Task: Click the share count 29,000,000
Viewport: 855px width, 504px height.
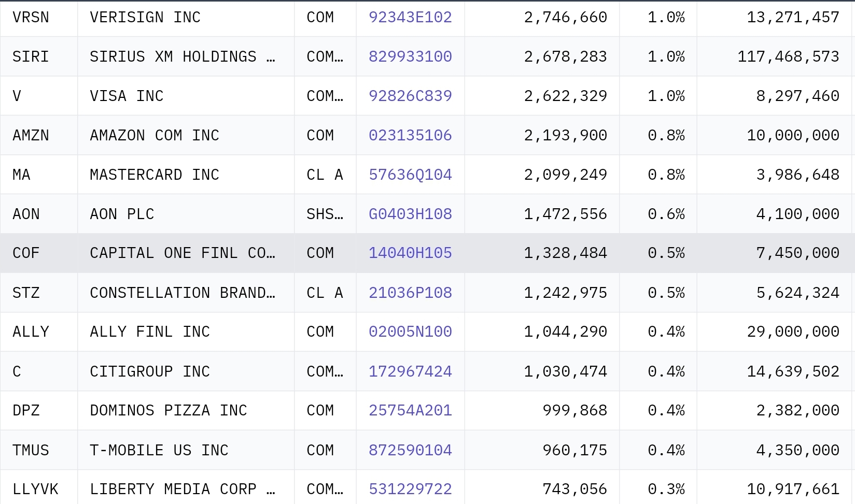Action: [x=793, y=332]
